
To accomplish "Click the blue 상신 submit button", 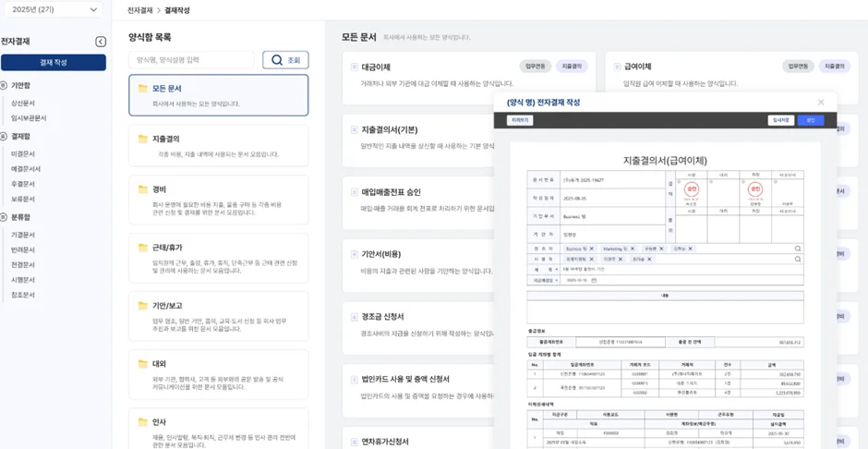I will (811, 120).
